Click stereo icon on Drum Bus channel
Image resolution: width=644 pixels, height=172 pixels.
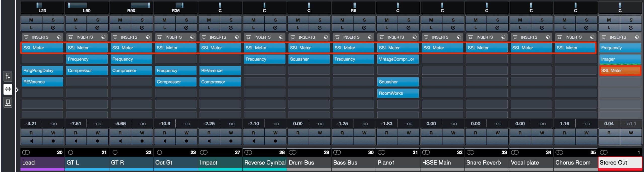point(293,152)
